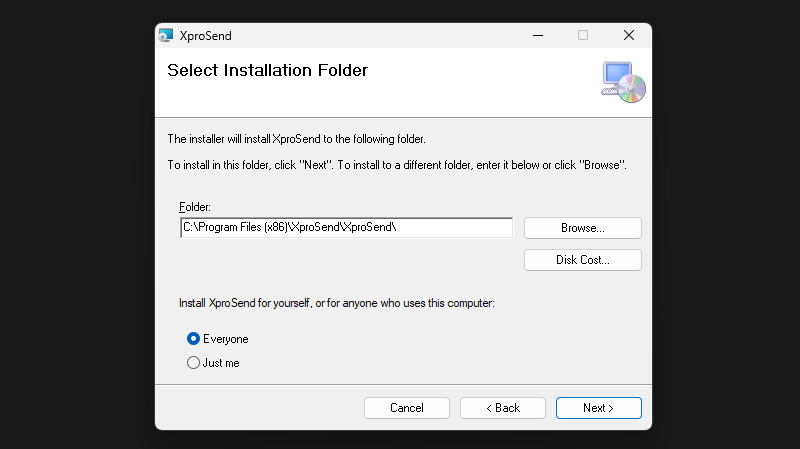Click the greyed-out maximize button
This screenshot has height=449, width=800.
click(x=583, y=35)
